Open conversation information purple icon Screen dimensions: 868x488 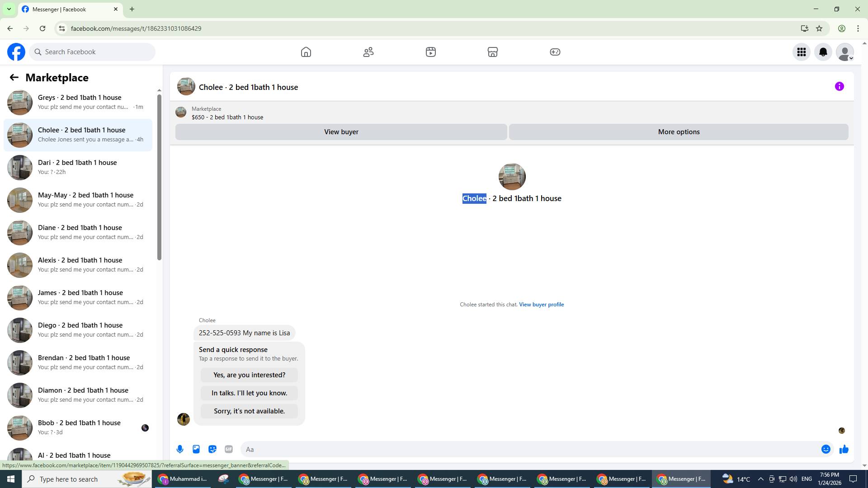[x=839, y=86]
